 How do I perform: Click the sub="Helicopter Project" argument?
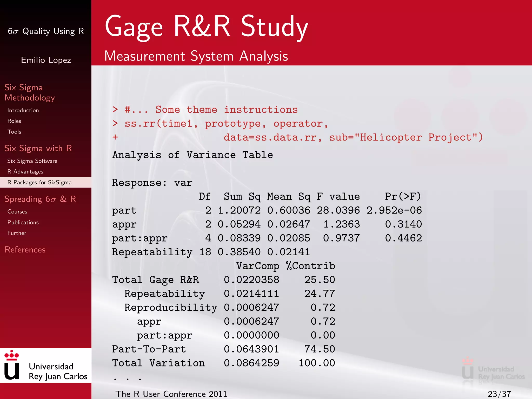(403, 137)
